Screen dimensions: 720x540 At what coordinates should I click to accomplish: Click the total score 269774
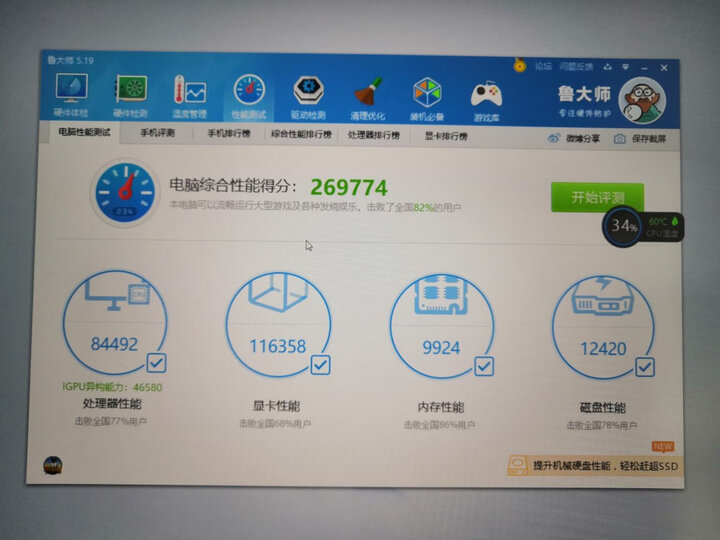tap(349, 187)
